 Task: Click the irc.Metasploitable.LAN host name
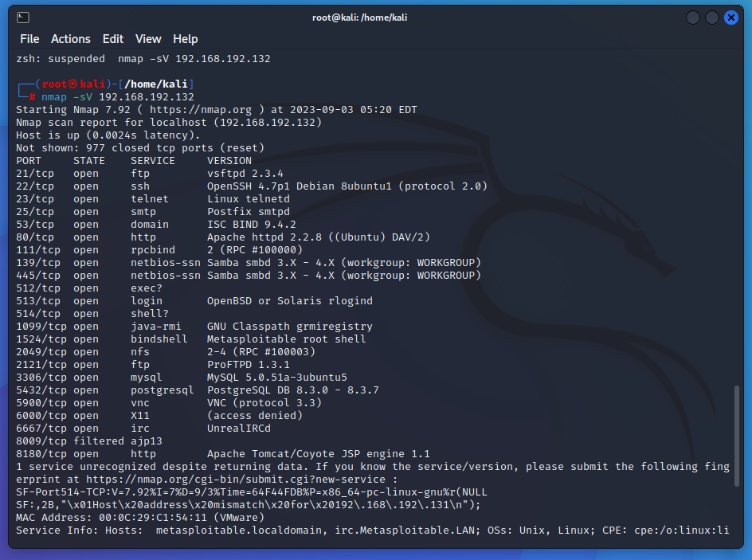pos(405,531)
